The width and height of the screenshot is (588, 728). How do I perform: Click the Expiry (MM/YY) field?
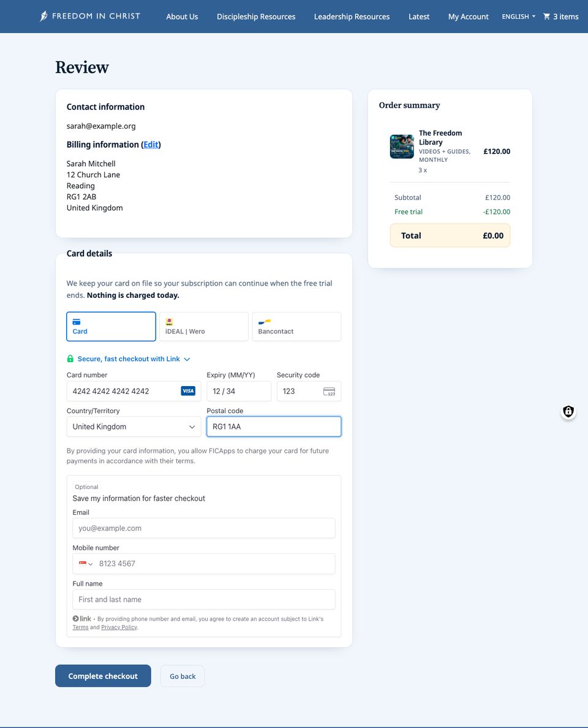coord(238,392)
